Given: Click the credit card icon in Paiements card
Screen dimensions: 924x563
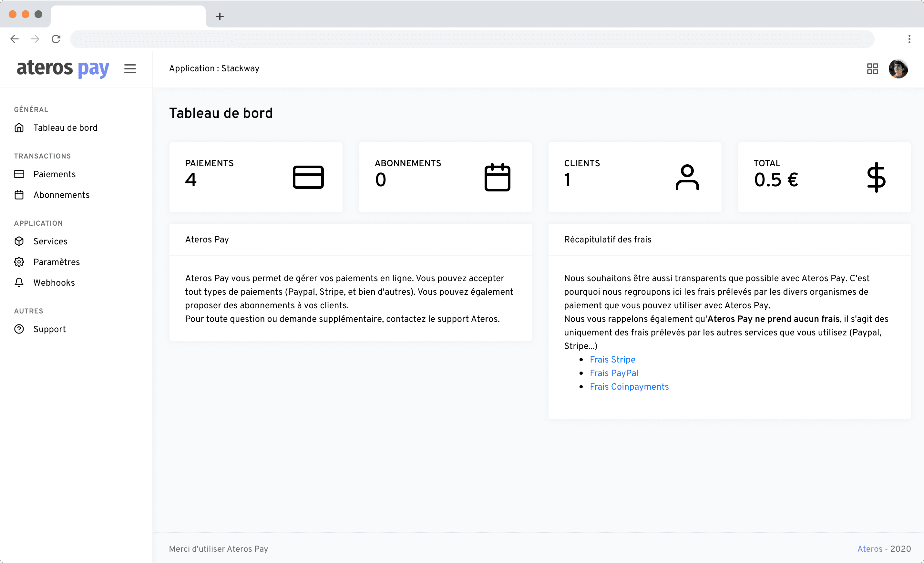Looking at the screenshot, I should click(x=308, y=177).
